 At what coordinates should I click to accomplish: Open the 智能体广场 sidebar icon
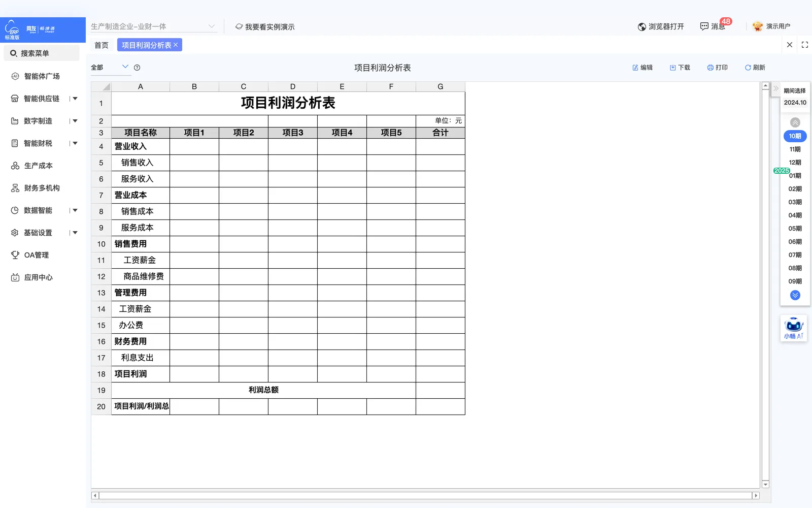[x=15, y=76]
